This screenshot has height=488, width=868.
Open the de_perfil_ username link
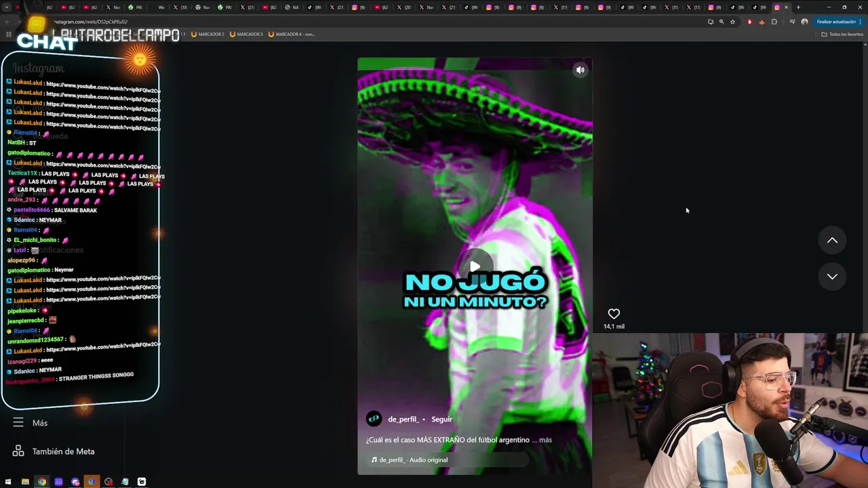coord(403,419)
